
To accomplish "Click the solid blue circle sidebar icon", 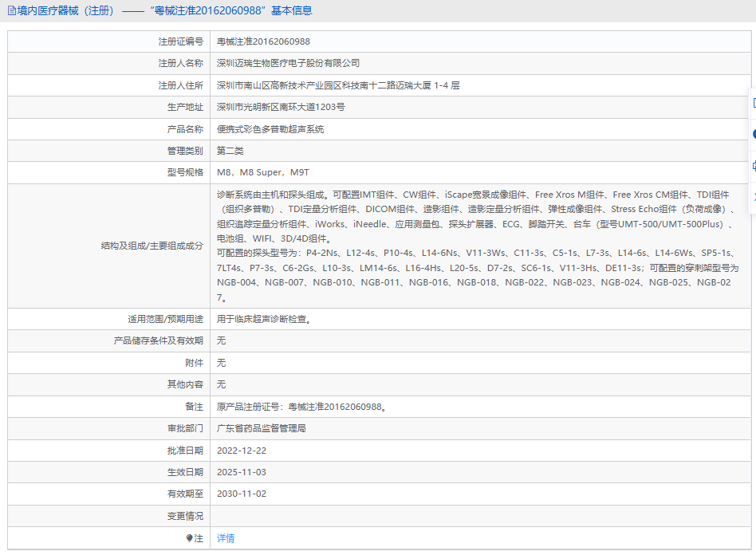I will coord(753,134).
